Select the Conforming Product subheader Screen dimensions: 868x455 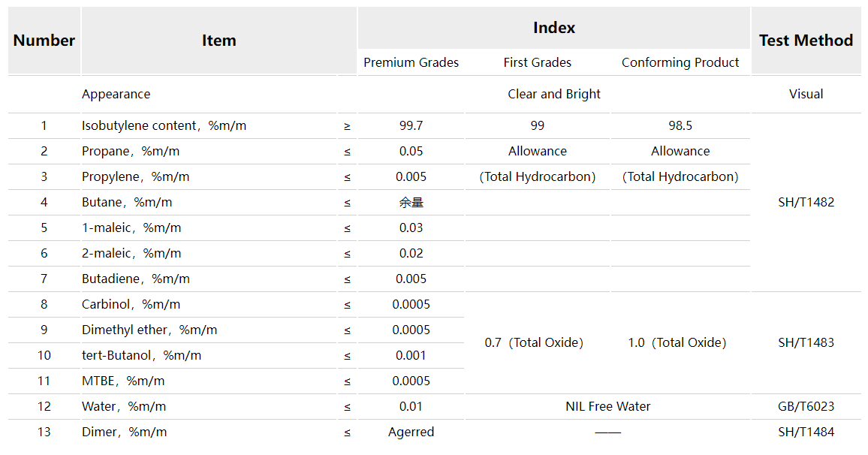pos(680,62)
